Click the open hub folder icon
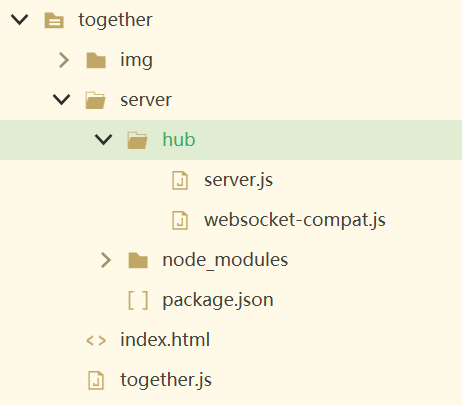The image size is (462, 405). [137, 140]
